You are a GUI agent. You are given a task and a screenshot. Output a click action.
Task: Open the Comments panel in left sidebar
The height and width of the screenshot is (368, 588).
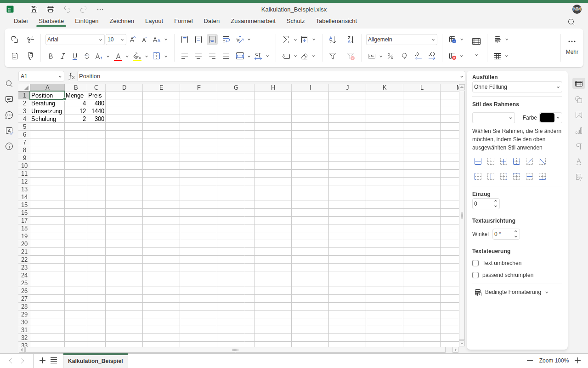(9, 99)
